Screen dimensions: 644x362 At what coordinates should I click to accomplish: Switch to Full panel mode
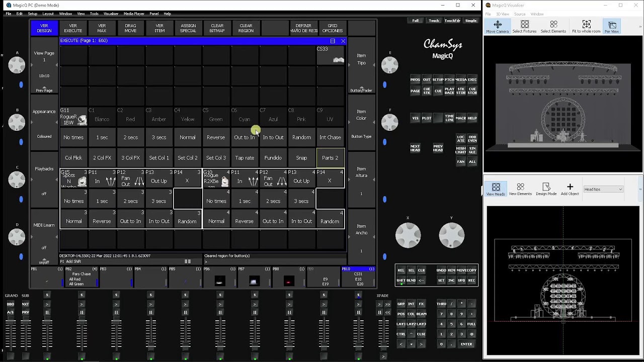click(415, 21)
